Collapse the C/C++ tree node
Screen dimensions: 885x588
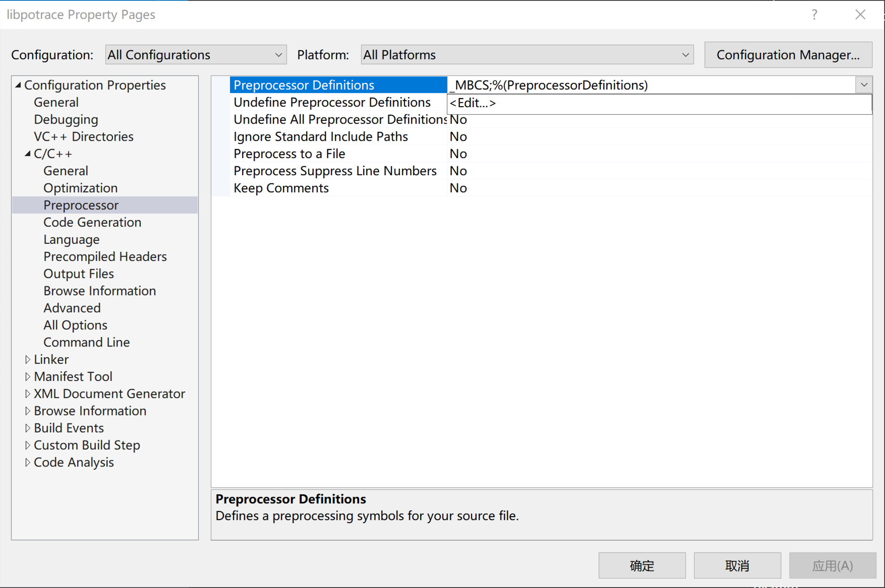click(x=28, y=154)
